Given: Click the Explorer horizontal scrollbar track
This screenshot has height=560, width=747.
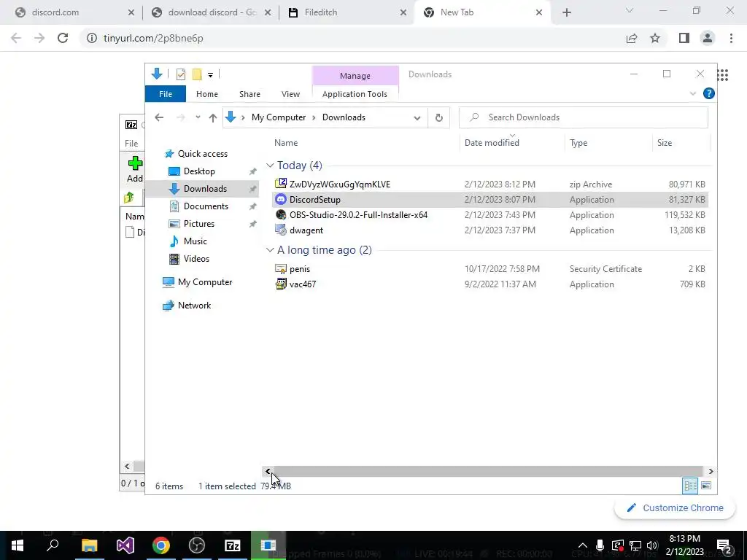Looking at the screenshot, I should click(488, 472).
